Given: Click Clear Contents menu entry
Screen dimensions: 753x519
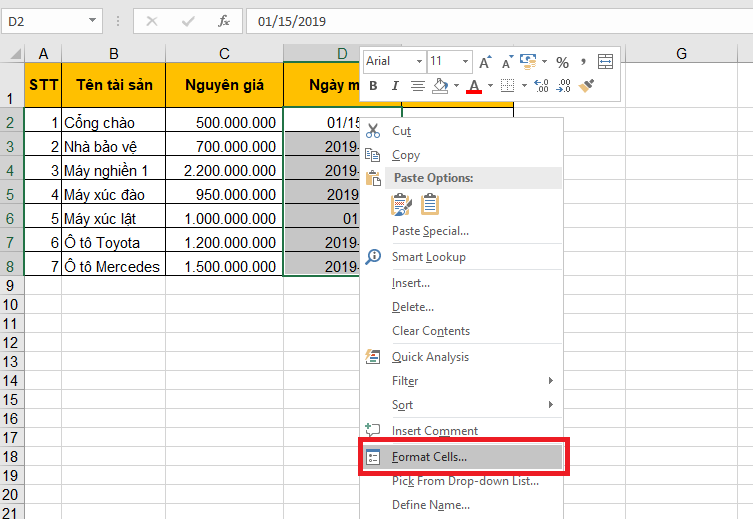Looking at the screenshot, I should pyautogui.click(x=430, y=331).
